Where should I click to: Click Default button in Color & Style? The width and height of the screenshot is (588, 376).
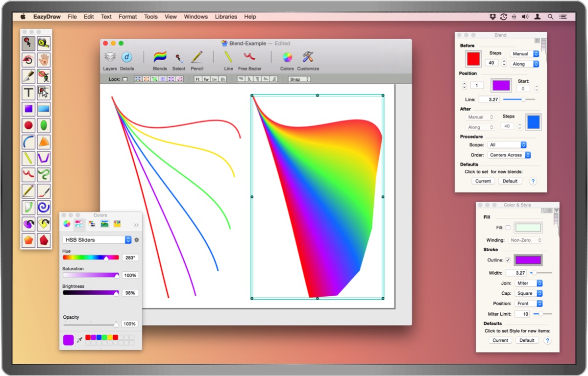pyautogui.click(x=527, y=340)
